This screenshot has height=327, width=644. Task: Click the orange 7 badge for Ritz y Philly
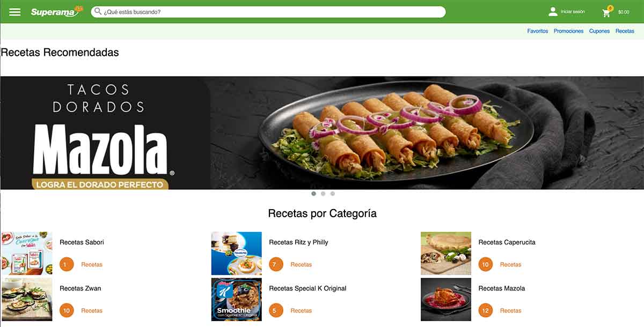tap(276, 264)
